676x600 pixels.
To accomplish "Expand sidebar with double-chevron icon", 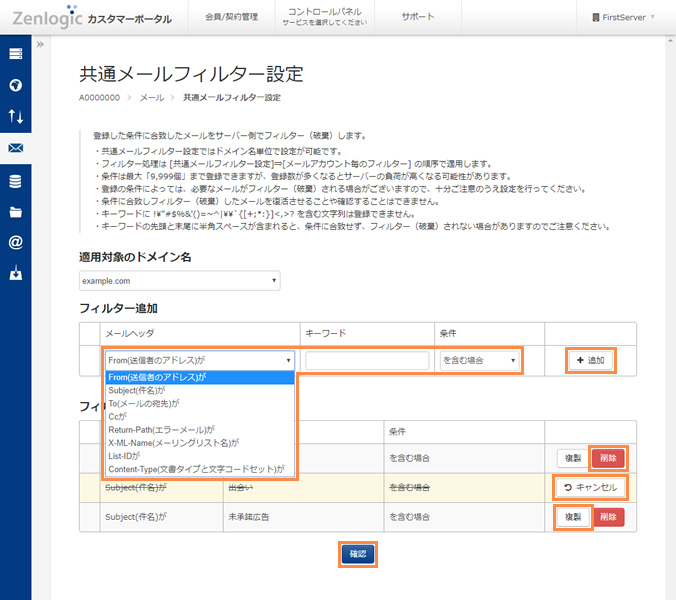I will pyautogui.click(x=40, y=44).
